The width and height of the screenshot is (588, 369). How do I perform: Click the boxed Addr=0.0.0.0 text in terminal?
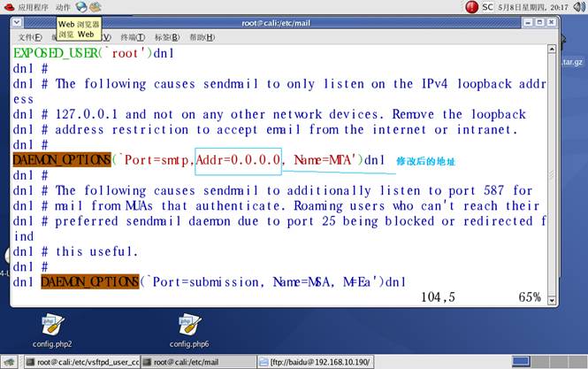pos(239,160)
